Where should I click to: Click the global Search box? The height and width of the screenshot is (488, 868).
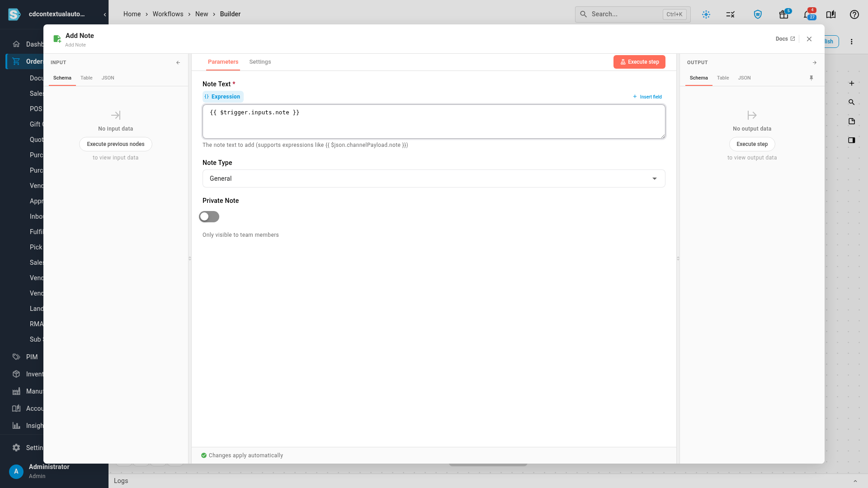pos(632,14)
